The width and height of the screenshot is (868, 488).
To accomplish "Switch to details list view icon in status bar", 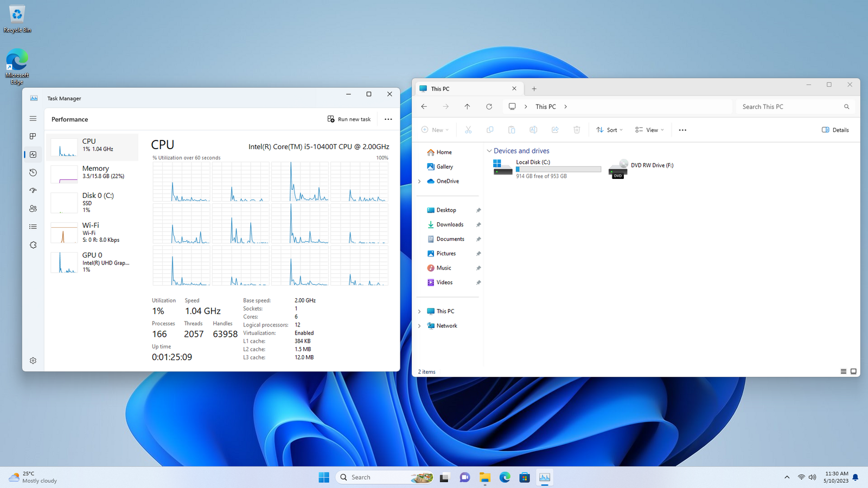I will coord(844,372).
